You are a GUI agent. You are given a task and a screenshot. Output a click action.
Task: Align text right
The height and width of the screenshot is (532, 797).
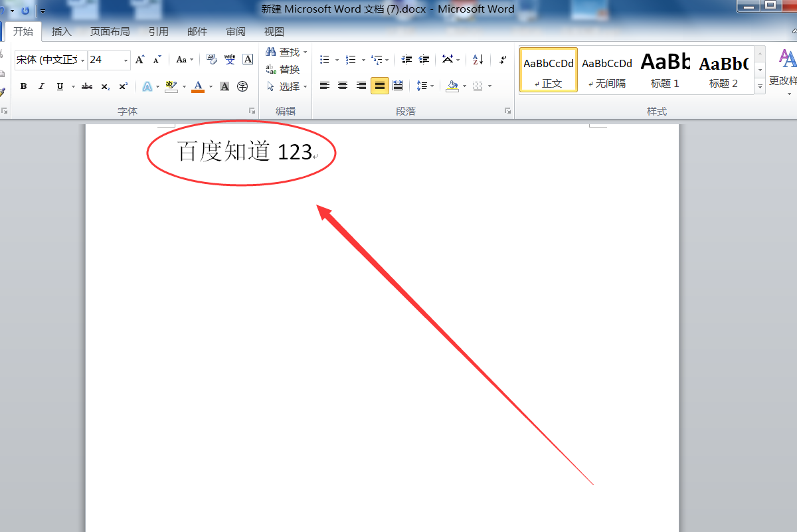[361, 86]
